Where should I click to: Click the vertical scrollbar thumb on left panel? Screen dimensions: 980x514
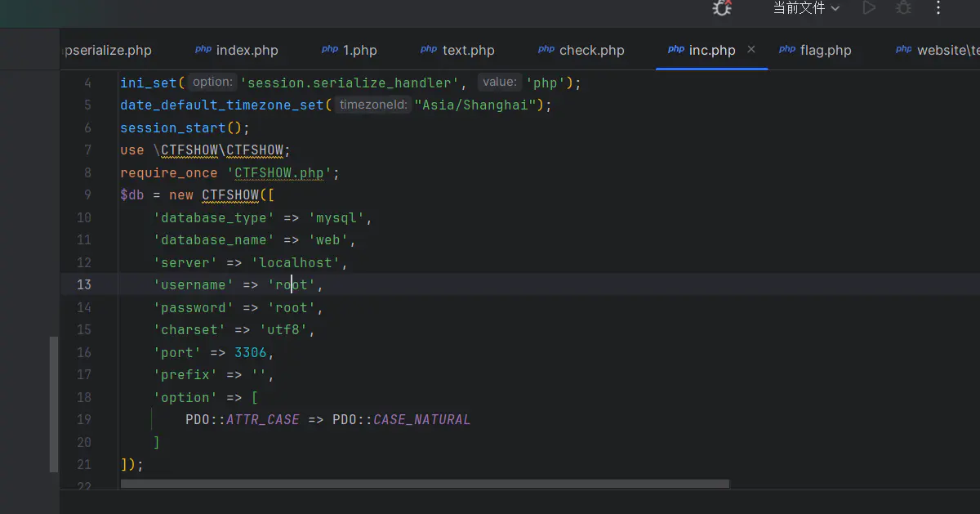(x=54, y=404)
